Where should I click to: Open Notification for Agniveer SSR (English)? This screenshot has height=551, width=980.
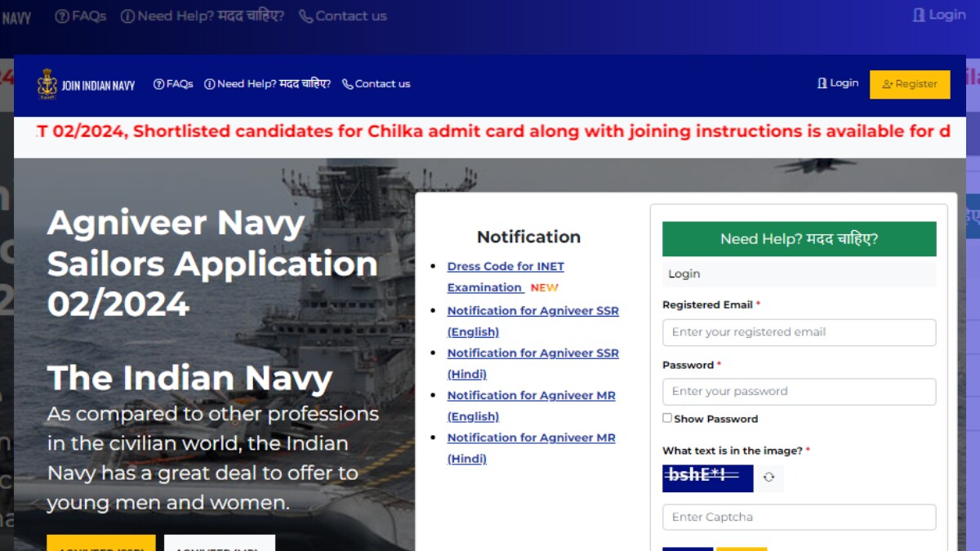(x=532, y=321)
